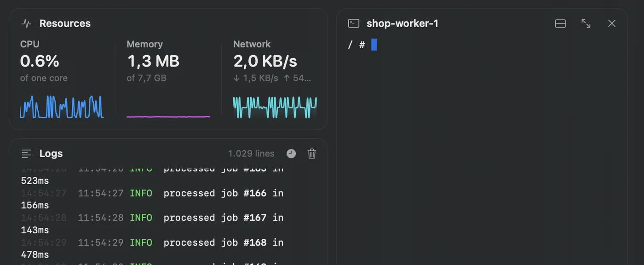Click timestamp 11:54:27 in logs
Screen dimensions: 644x265
tap(101, 193)
